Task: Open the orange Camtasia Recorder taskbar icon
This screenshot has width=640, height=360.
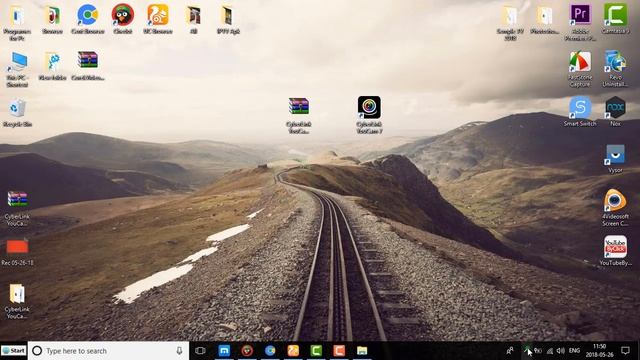Action: (x=339, y=351)
